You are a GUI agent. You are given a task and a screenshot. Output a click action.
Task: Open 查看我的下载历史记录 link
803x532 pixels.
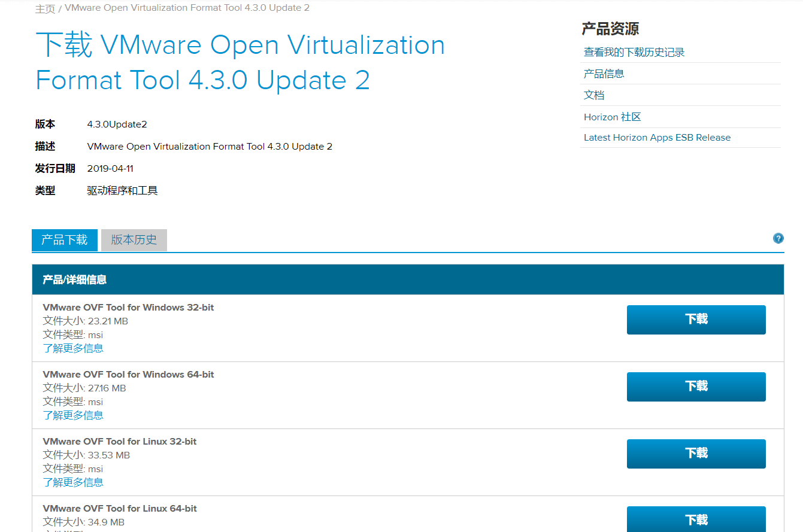(634, 52)
